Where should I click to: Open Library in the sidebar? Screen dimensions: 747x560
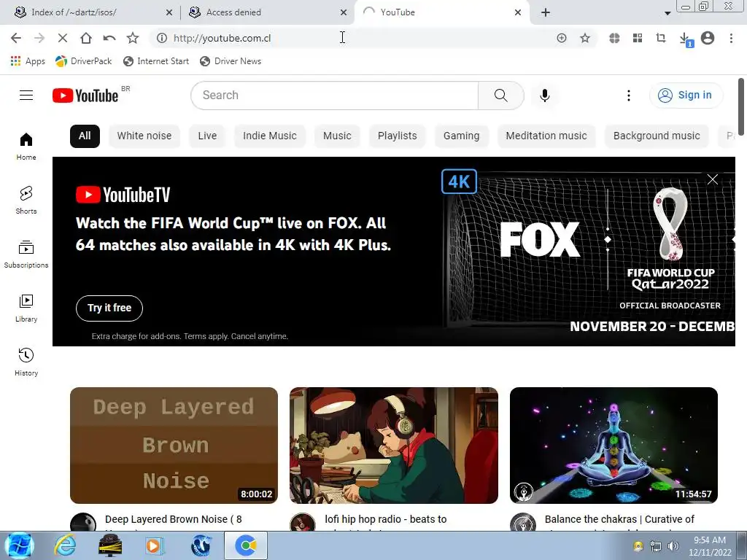click(x=26, y=308)
